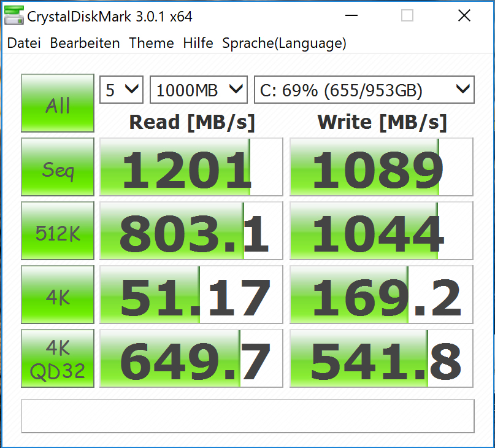
Task: Close the CrystalDiskMark window
Action: pyautogui.click(x=464, y=15)
